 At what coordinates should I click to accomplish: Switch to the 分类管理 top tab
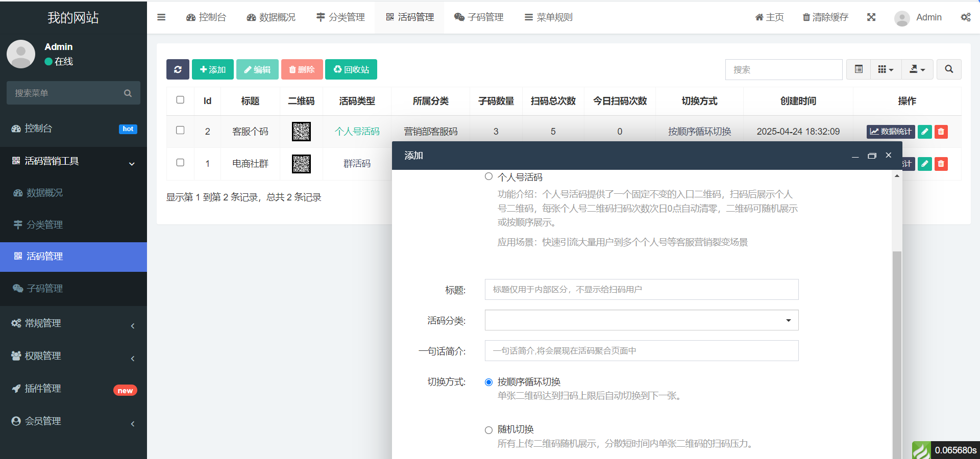340,17
